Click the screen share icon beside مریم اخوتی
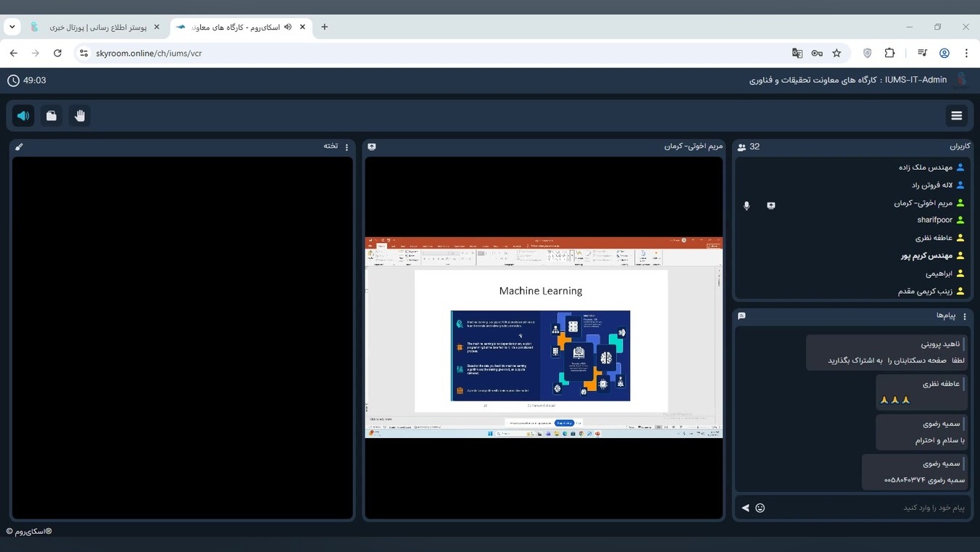Image resolution: width=980 pixels, height=552 pixels. [771, 206]
